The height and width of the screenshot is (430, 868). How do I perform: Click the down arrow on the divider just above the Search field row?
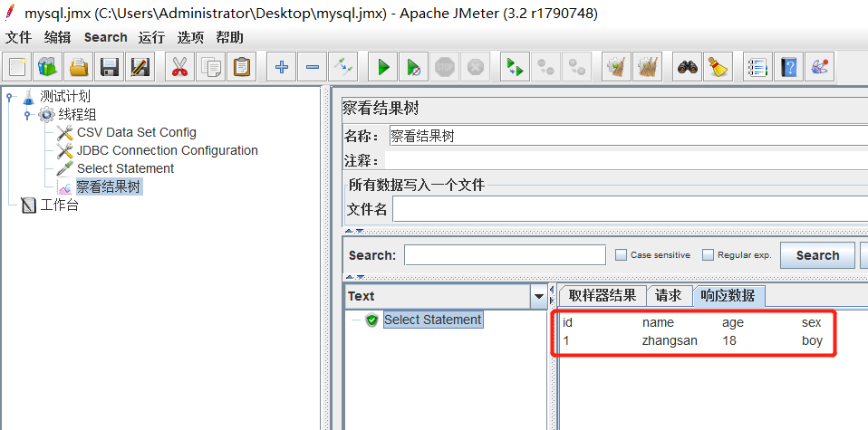360,231
